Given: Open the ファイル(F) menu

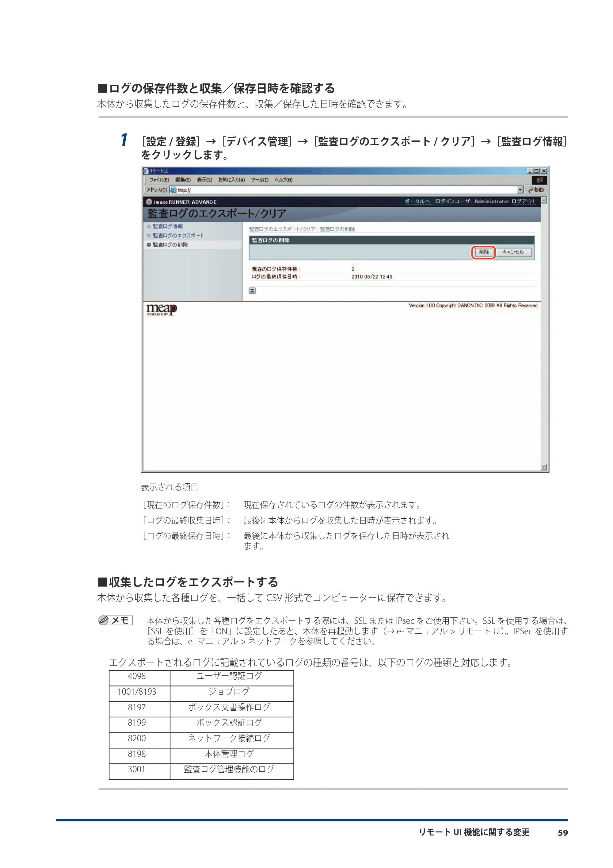Looking at the screenshot, I should [x=159, y=180].
